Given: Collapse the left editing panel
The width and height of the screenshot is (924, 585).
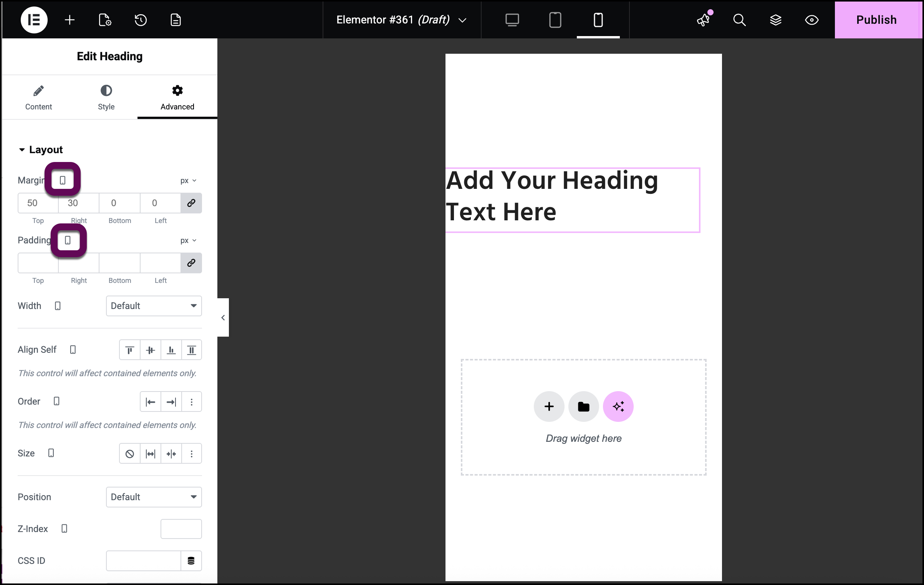Looking at the screenshot, I should click(x=223, y=317).
